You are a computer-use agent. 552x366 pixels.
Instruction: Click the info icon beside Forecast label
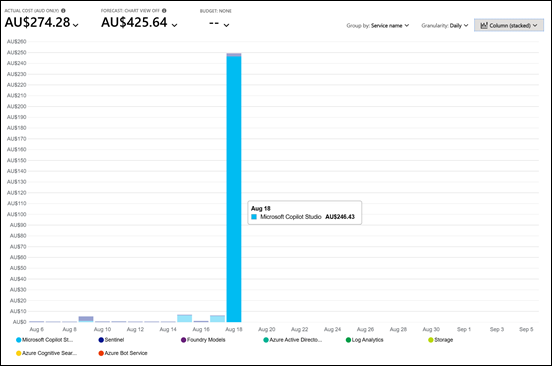tap(164, 11)
